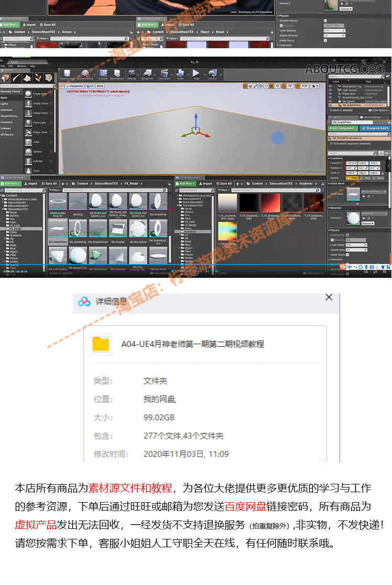
Task: Click the Build toolbar icon
Action: pos(180,74)
